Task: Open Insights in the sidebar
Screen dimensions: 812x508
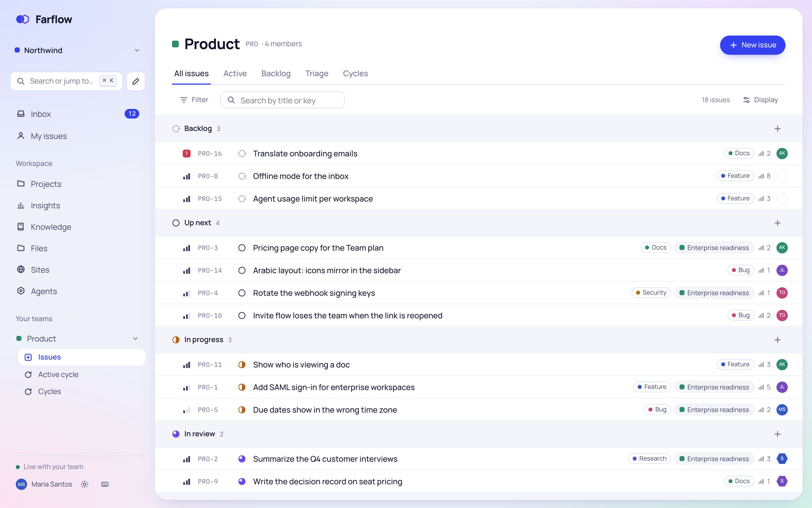Action: pyautogui.click(x=78, y=206)
